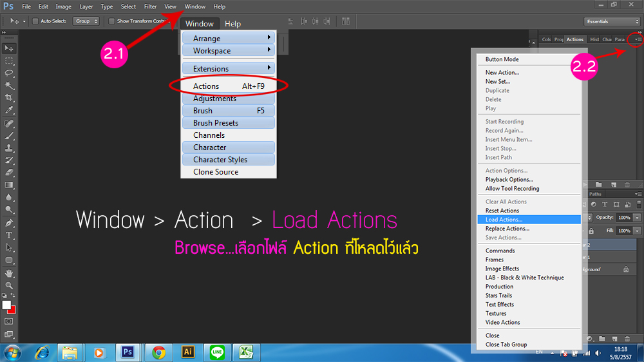Select the Healing Brush tool
The width and height of the screenshot is (644, 362).
8,123
